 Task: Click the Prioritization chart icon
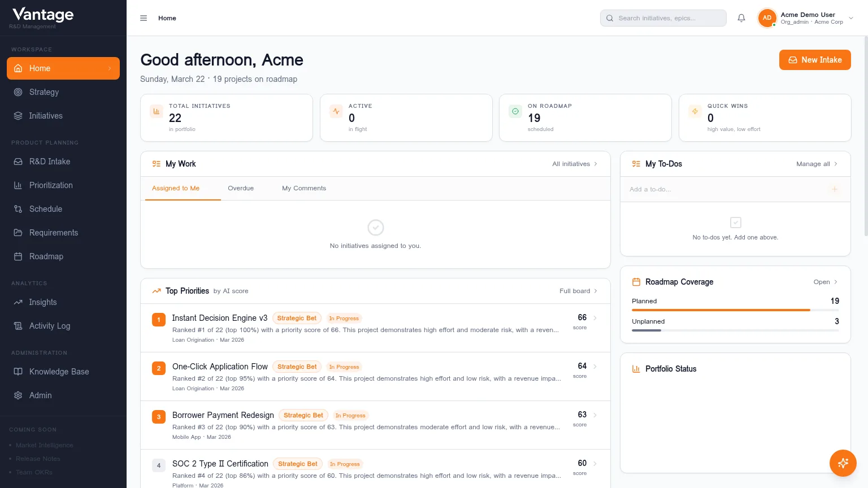[x=18, y=185]
